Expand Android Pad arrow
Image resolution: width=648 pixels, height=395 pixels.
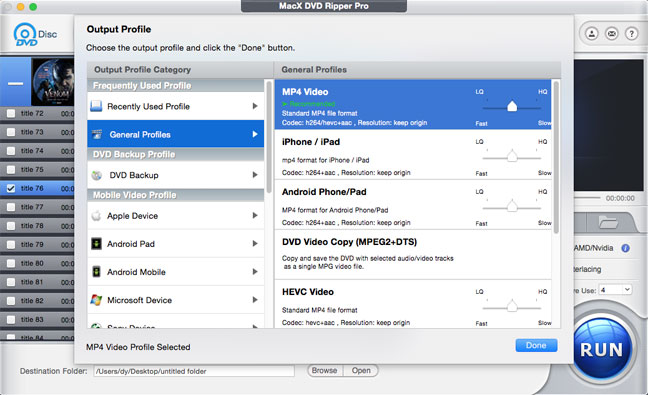[255, 243]
